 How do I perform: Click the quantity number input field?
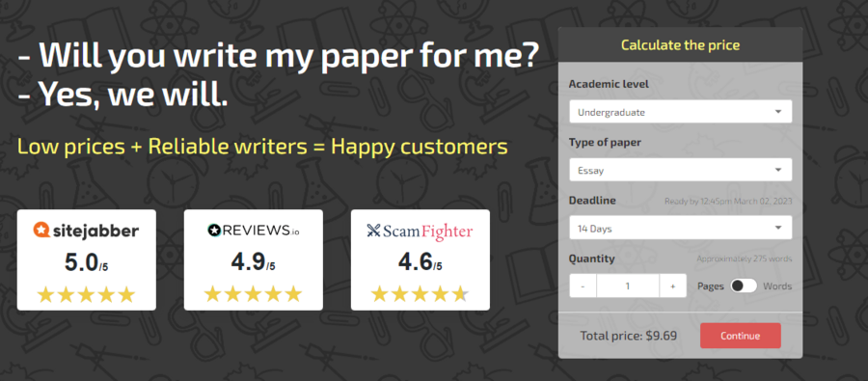(628, 286)
